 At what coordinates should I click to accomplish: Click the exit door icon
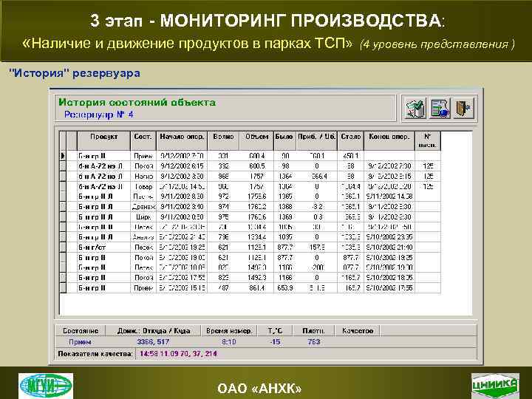(464, 109)
